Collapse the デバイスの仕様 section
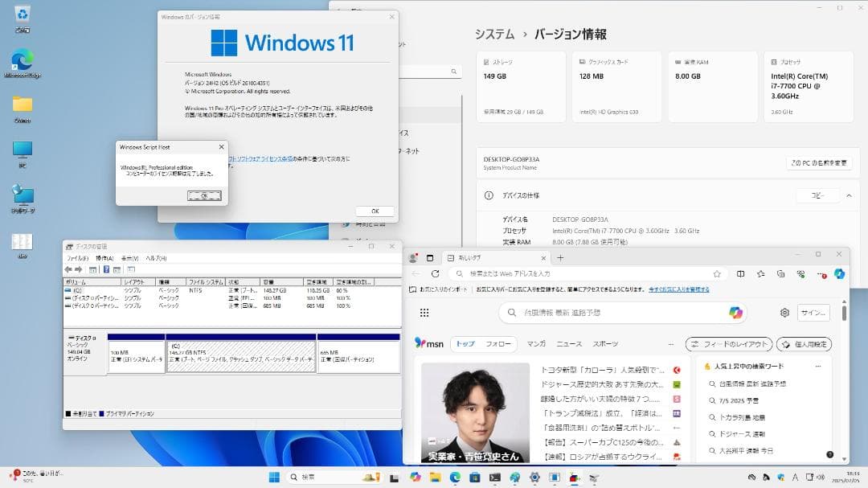The width and height of the screenshot is (868, 488). pyautogui.click(x=850, y=195)
